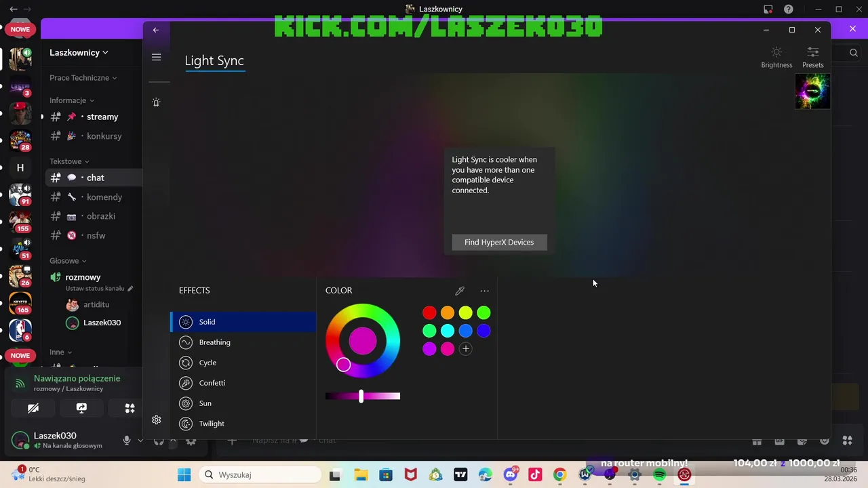This screenshot has height=488, width=868.
Task: Choose the yellow-green color swatch
Action: (465, 312)
